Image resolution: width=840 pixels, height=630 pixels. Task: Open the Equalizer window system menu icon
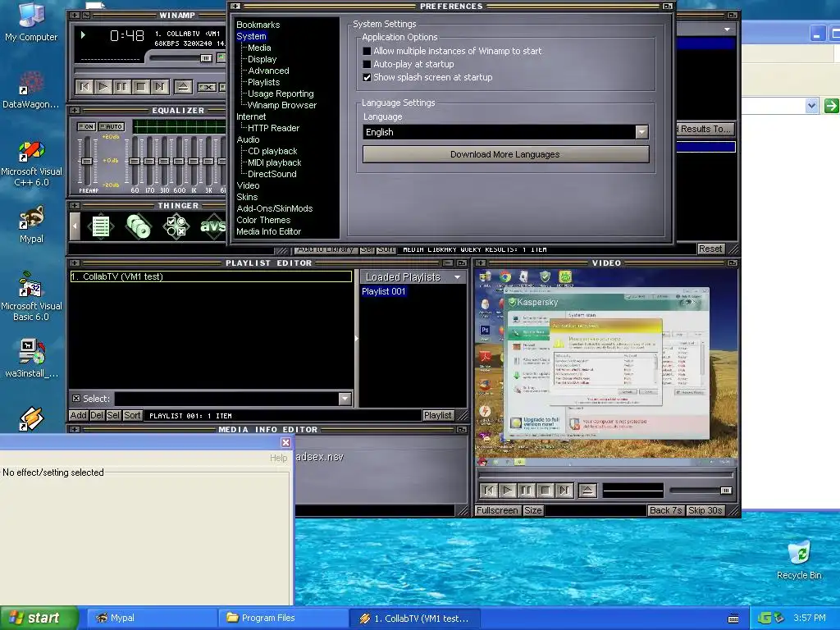75,111
